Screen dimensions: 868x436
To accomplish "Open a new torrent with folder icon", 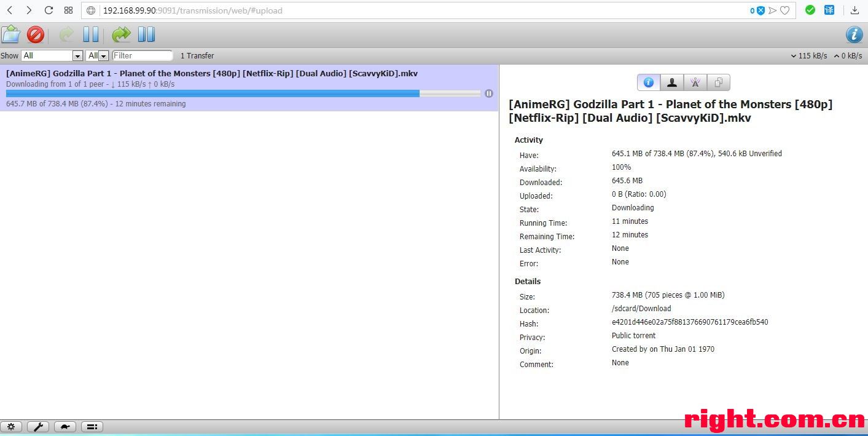I will tap(11, 34).
